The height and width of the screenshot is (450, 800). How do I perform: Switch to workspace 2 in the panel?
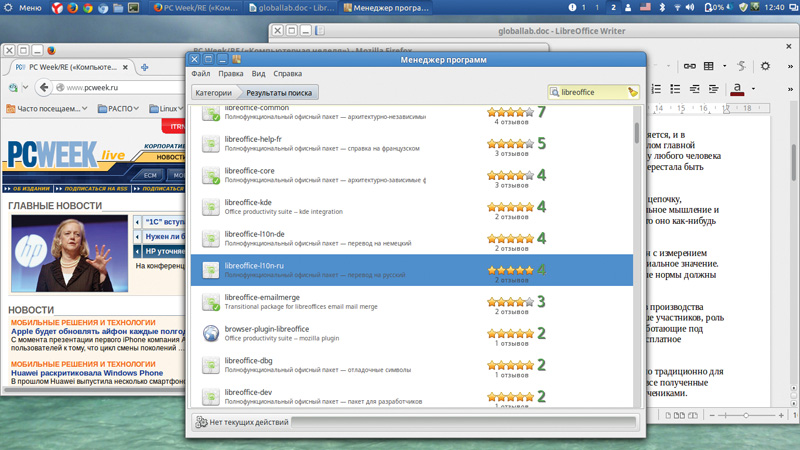click(613, 8)
